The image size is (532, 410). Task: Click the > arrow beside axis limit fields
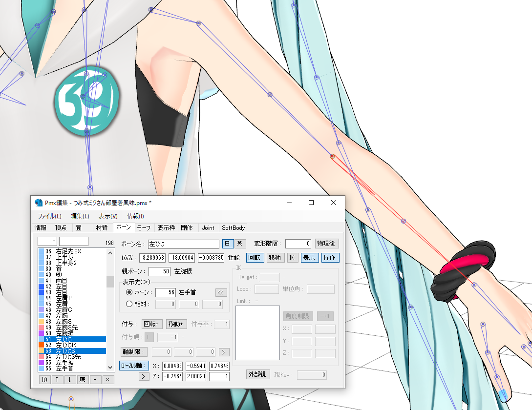point(224,352)
